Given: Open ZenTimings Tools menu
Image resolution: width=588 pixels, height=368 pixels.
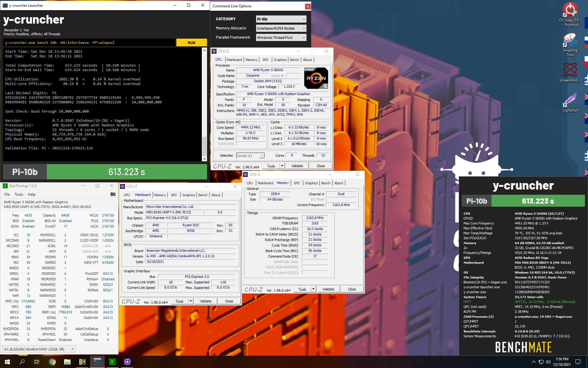Looking at the screenshot, I should pos(19,194).
